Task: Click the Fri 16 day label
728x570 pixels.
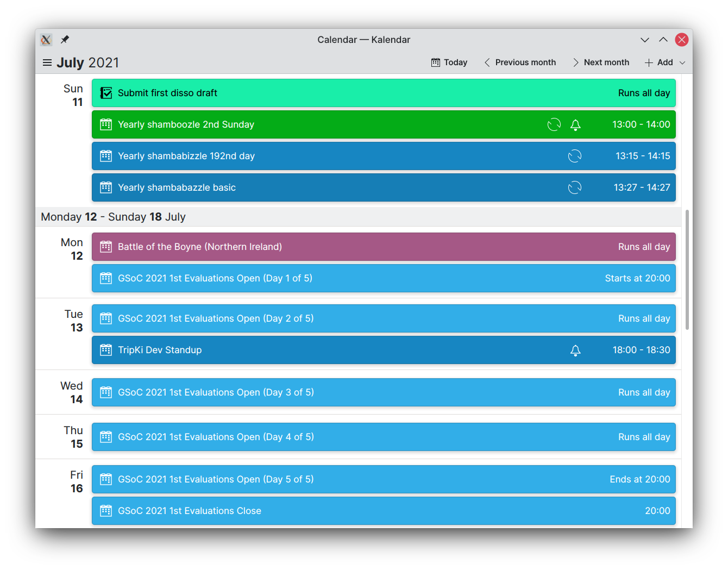Action: tap(77, 481)
